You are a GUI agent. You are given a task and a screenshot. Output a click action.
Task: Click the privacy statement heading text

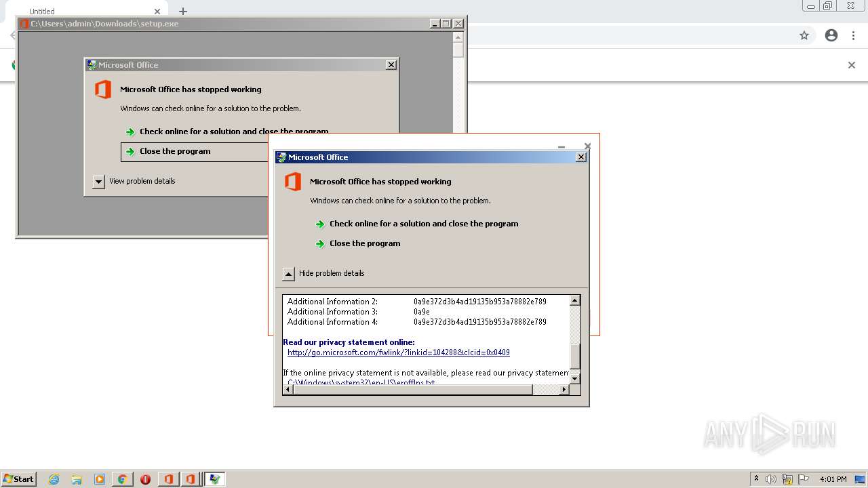coord(349,342)
